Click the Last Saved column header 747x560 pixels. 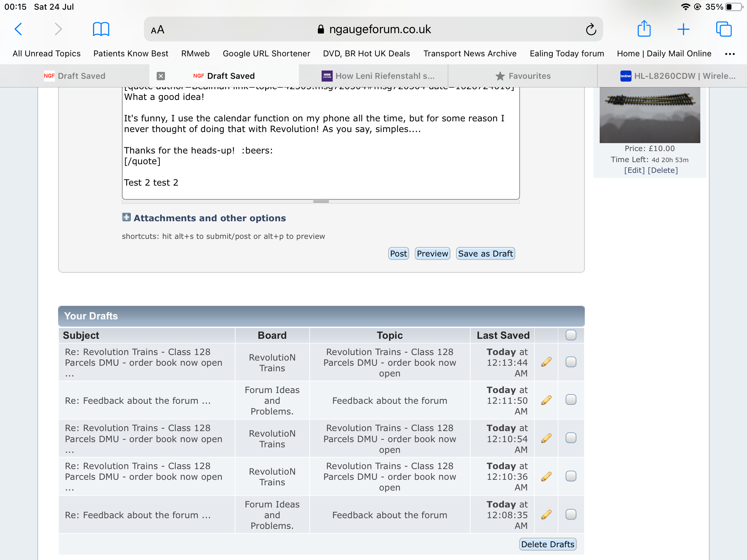[x=503, y=335]
